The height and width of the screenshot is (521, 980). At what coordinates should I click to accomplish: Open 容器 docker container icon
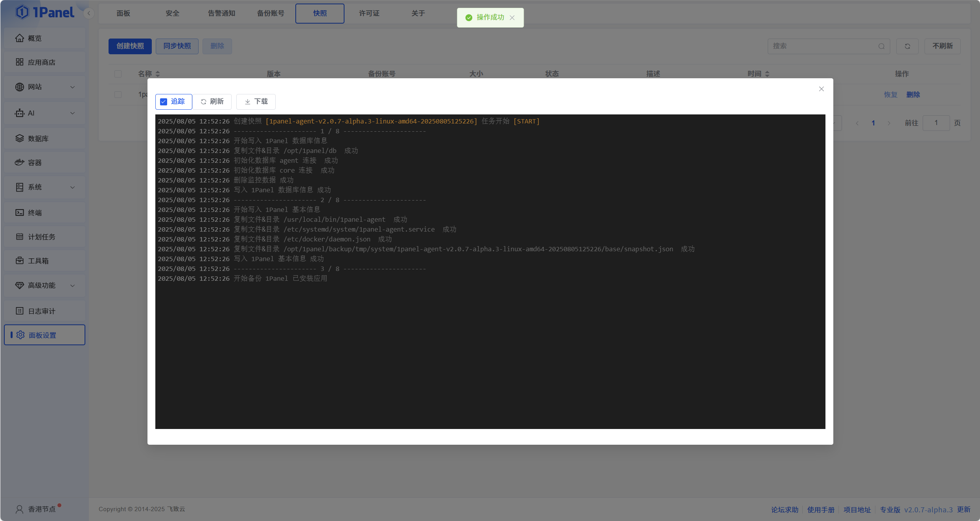click(x=20, y=162)
